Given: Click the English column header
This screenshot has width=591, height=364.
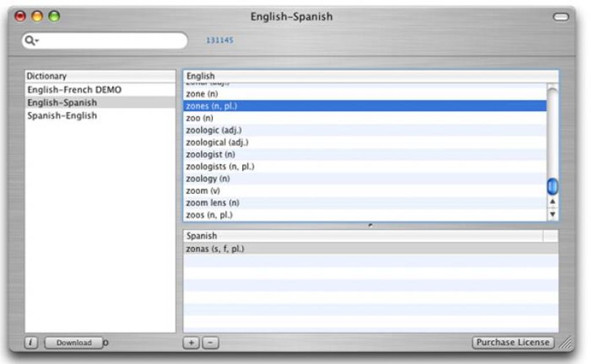Looking at the screenshot, I should (365, 76).
